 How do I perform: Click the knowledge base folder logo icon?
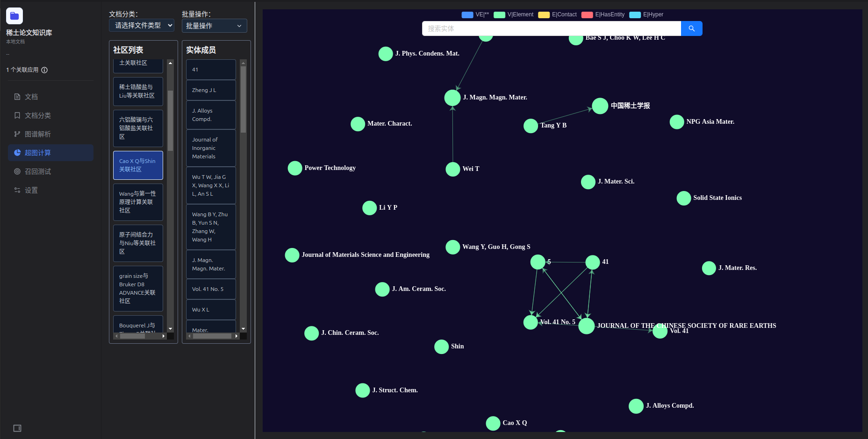[14, 16]
